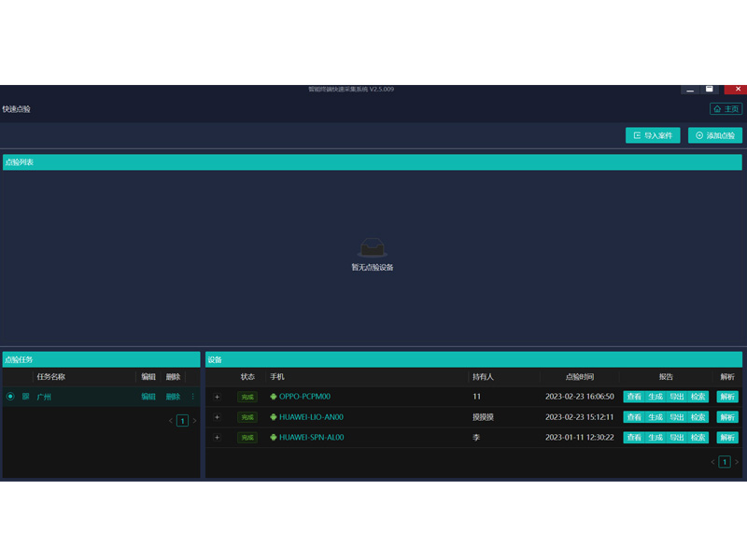Delete the 广州 inspection task
Image resolution: width=747 pixels, height=560 pixels.
pos(173,397)
